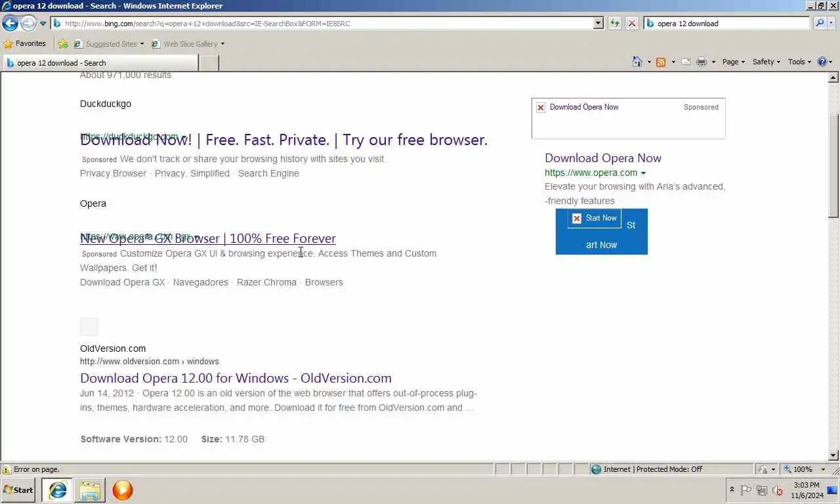This screenshot has width=840, height=504.
Task: Launch the Media Player taskbar icon
Action: click(x=122, y=490)
